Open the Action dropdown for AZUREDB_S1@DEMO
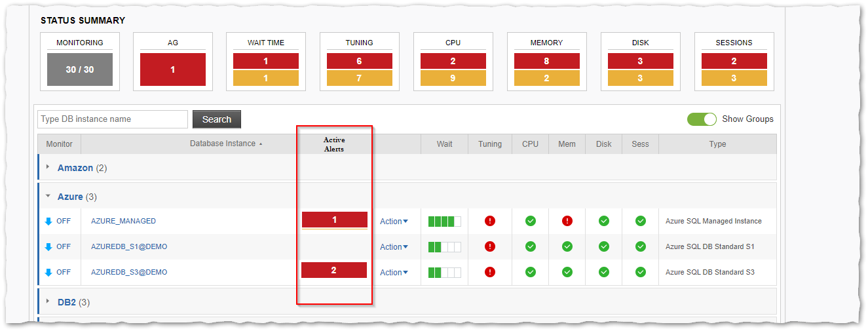The image size is (868, 331). (394, 247)
